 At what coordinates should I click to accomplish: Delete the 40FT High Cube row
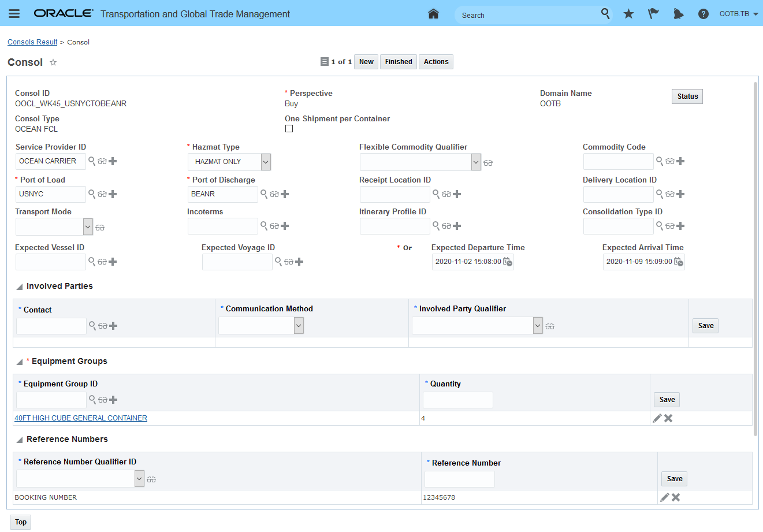point(668,418)
